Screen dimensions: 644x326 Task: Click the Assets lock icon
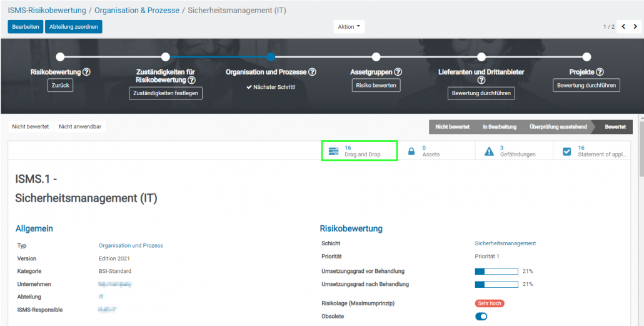tap(411, 151)
